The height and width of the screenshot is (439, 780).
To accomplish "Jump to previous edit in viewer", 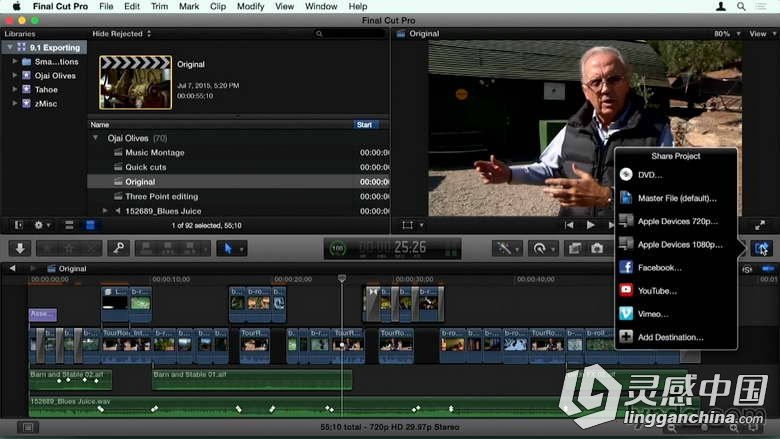I will (569, 225).
